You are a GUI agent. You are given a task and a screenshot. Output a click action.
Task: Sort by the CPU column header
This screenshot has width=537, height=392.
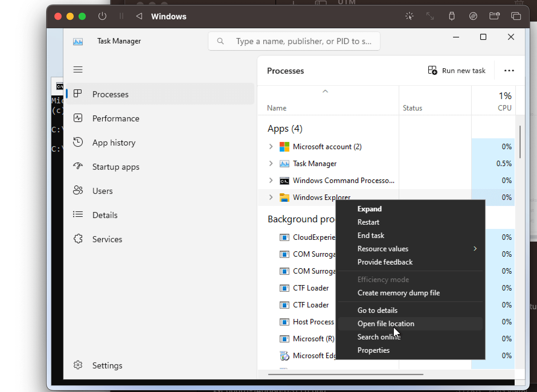494,101
